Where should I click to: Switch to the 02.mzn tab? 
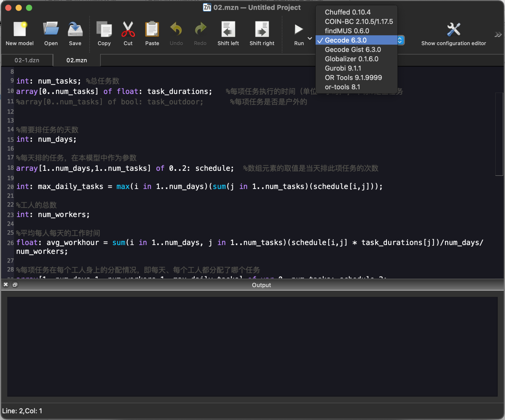pyautogui.click(x=77, y=60)
